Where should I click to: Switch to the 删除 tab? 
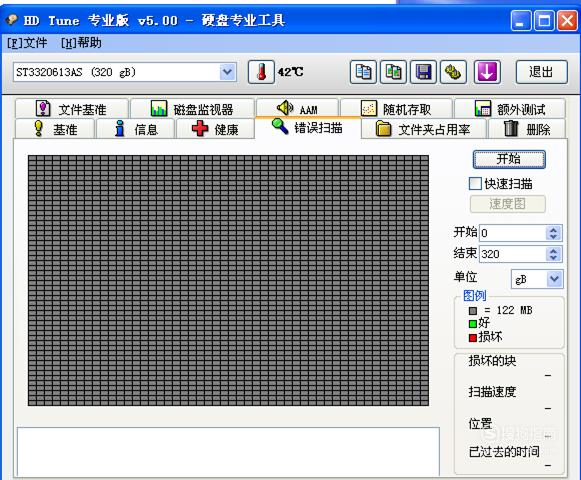coord(527,129)
